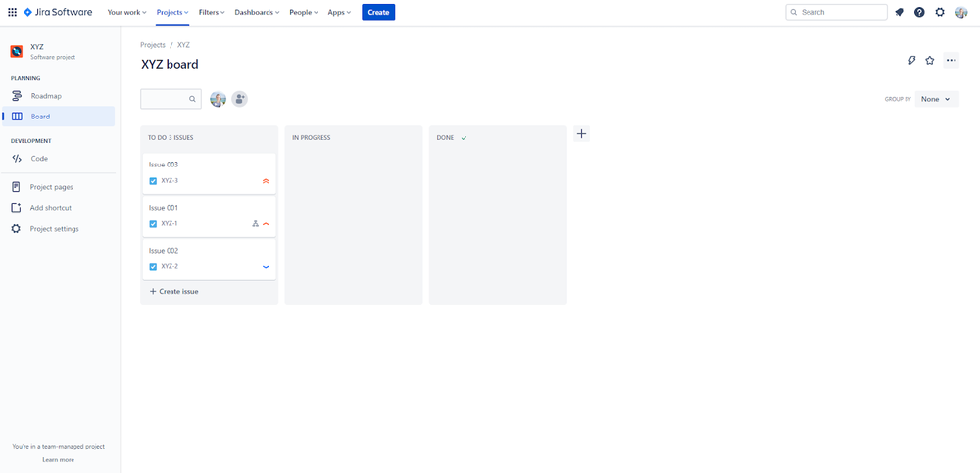This screenshot has height=473, width=980.
Task: Click the XYZ-3 issue key link
Action: (170, 181)
